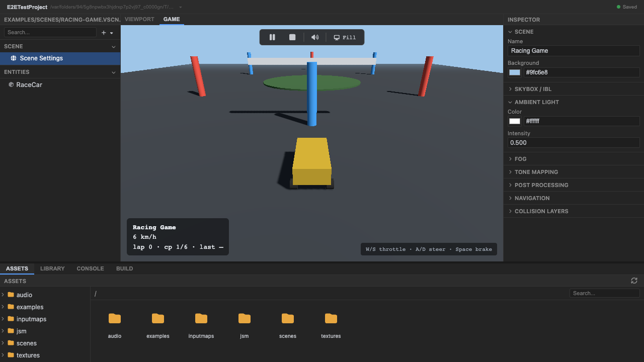Click the scene Name field Racing Game
The width and height of the screenshot is (644, 362).
point(574,51)
